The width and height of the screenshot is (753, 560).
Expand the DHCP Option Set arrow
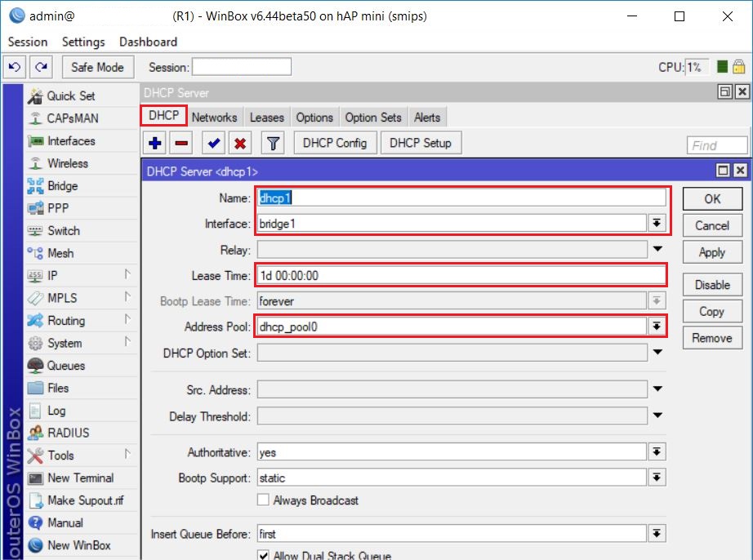[657, 352]
